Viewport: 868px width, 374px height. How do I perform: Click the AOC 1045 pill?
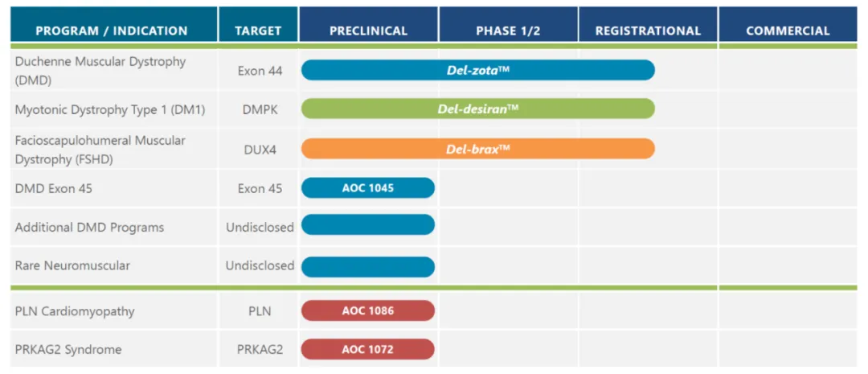pos(368,188)
